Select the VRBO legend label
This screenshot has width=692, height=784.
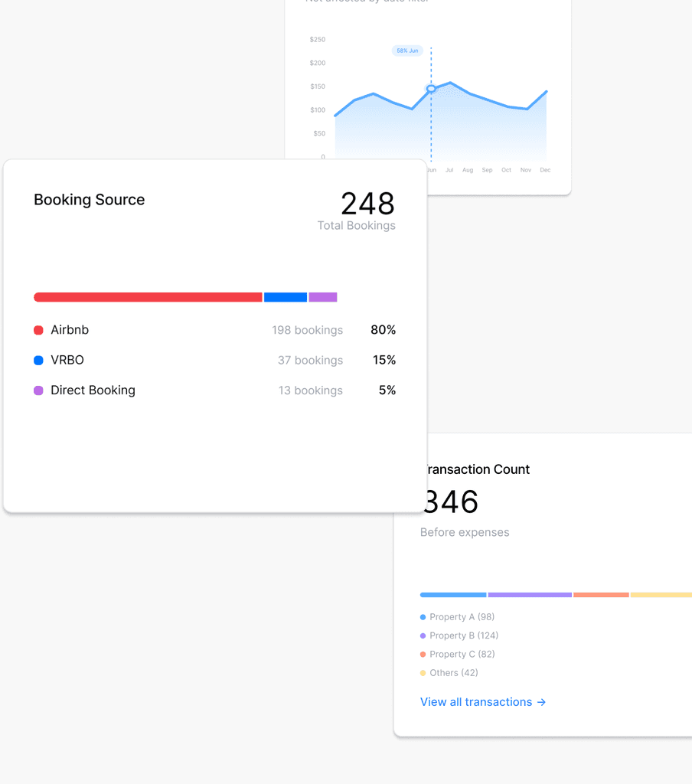click(x=67, y=360)
